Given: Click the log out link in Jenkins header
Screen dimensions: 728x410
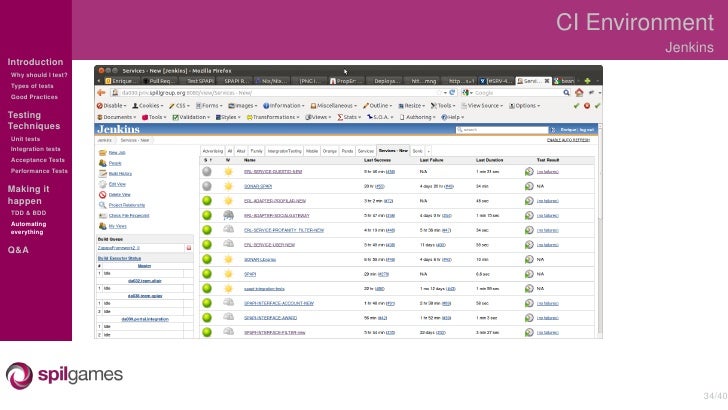Looking at the screenshot, I should 587,130.
